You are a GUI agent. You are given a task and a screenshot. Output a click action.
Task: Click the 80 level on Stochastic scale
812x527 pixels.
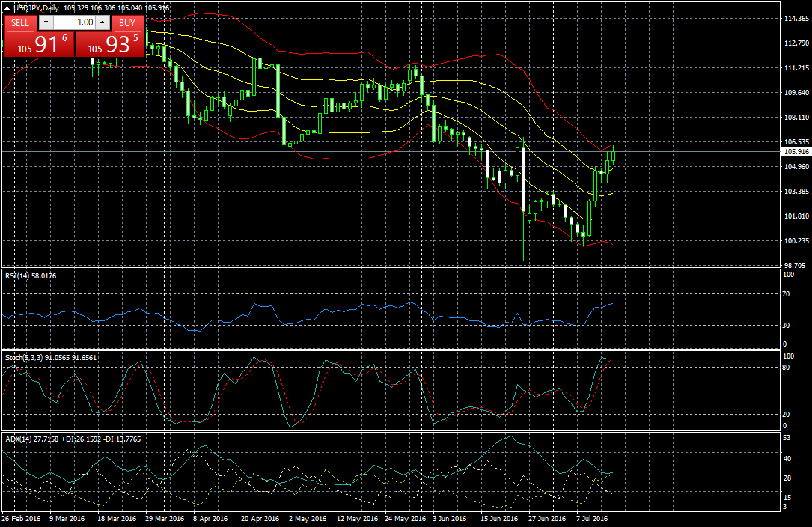[786, 368]
